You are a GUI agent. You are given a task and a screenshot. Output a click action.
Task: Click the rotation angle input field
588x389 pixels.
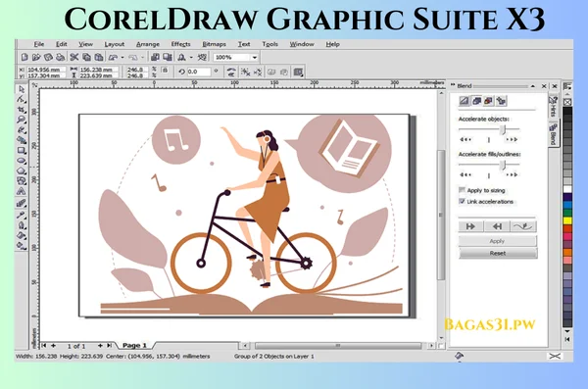(199, 72)
